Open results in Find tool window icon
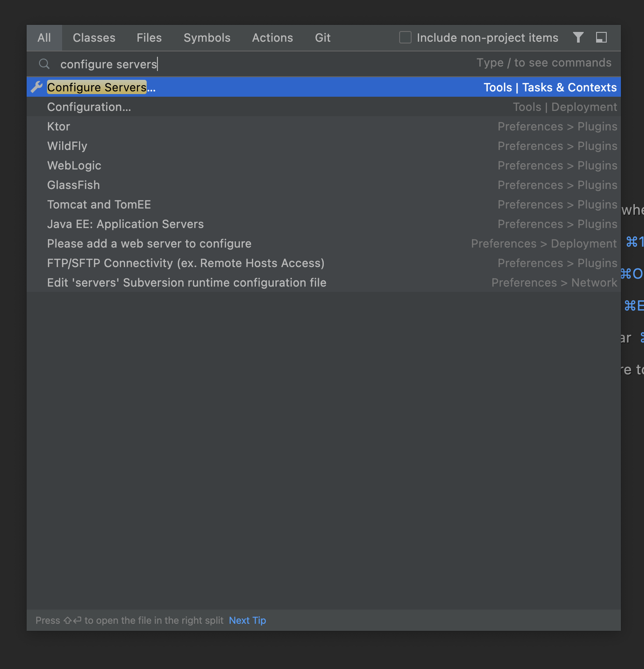Image resolution: width=644 pixels, height=669 pixels. 601,38
